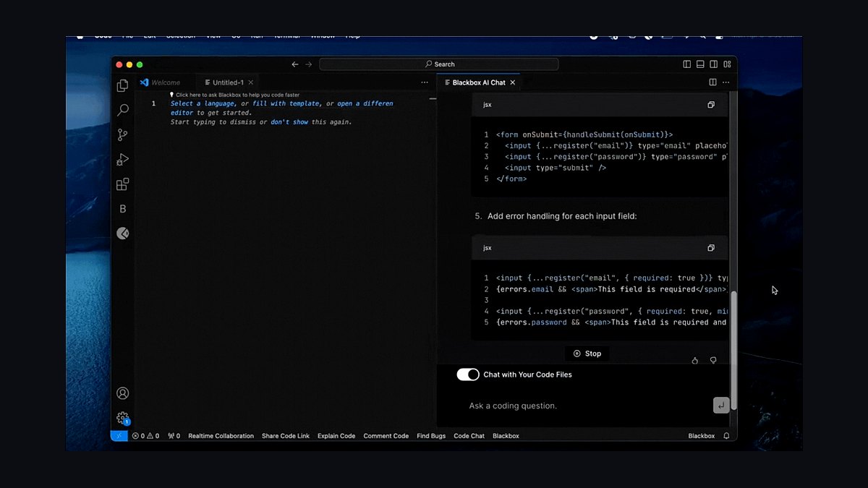This screenshot has height=488, width=868.
Task: Open the Search view in activity bar
Action: [x=123, y=110]
